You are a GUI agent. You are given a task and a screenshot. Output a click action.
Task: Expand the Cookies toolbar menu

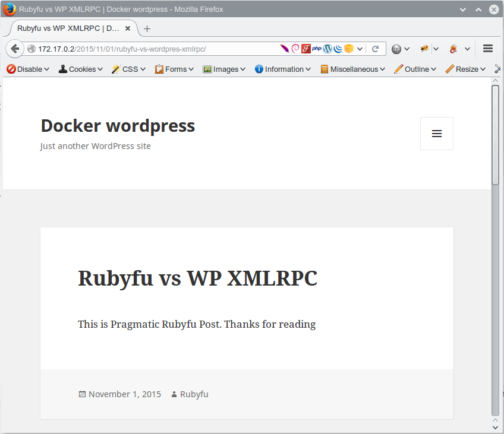[80, 69]
